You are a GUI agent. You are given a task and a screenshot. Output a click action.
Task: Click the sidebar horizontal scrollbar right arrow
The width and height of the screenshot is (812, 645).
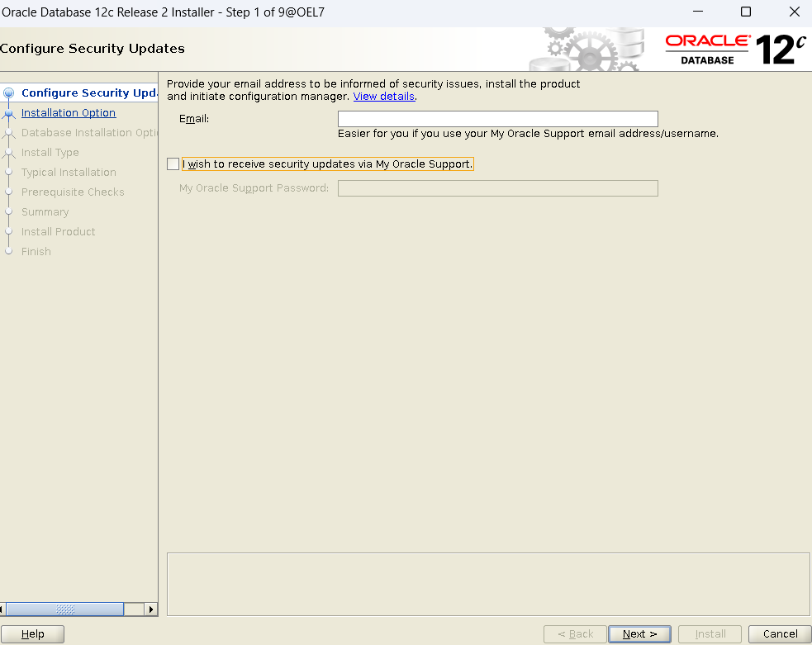[x=150, y=609]
